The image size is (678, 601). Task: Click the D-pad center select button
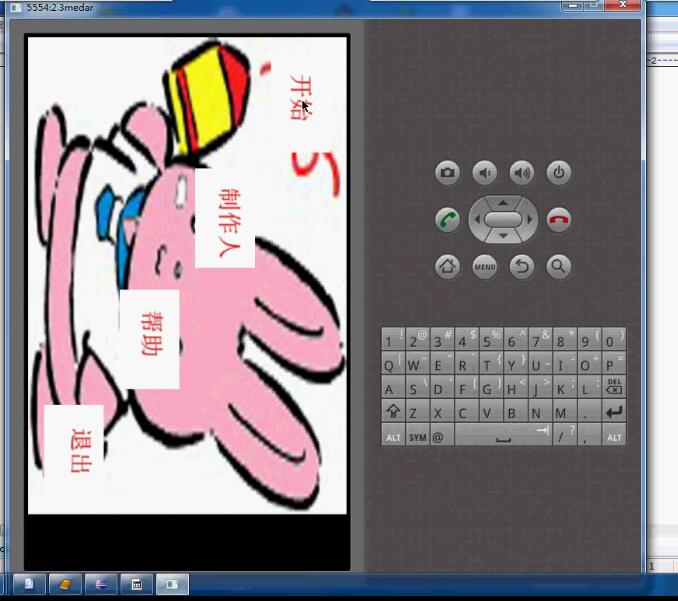point(503,219)
